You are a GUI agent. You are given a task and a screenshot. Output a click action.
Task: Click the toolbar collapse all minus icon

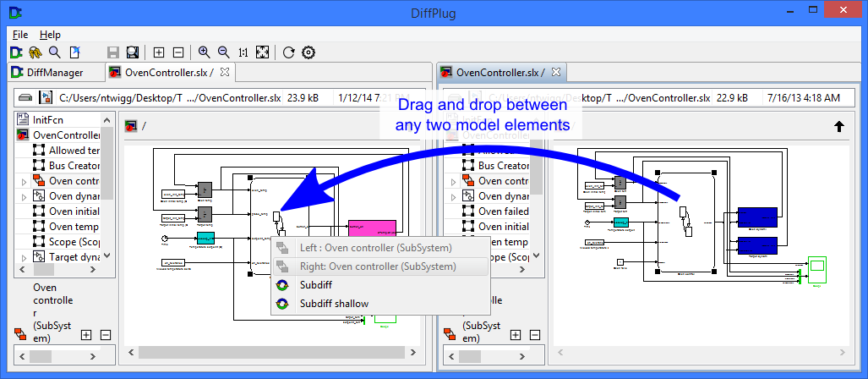(x=178, y=52)
